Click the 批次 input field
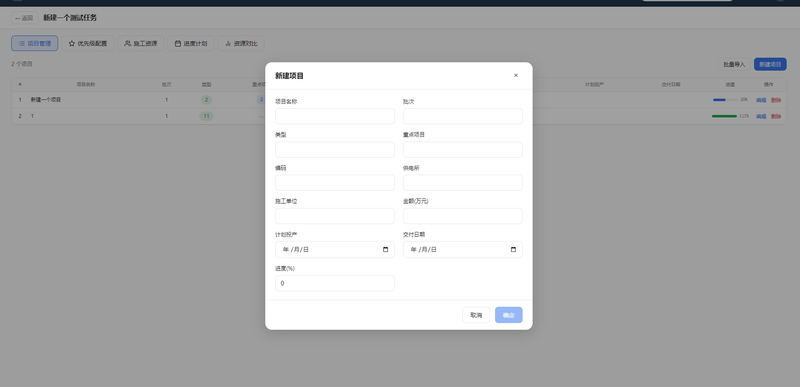The image size is (800, 387). pyautogui.click(x=463, y=116)
